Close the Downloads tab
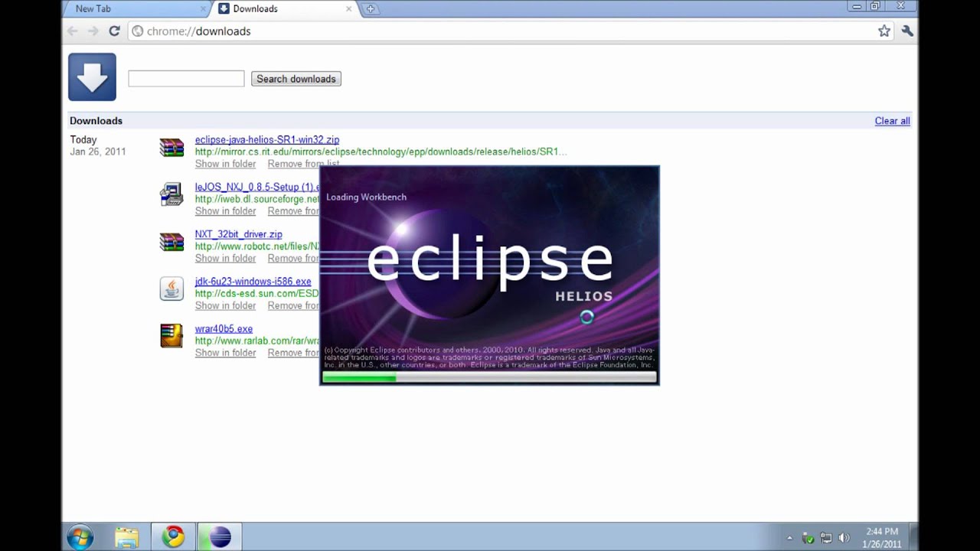This screenshot has height=551, width=980. pyautogui.click(x=349, y=9)
